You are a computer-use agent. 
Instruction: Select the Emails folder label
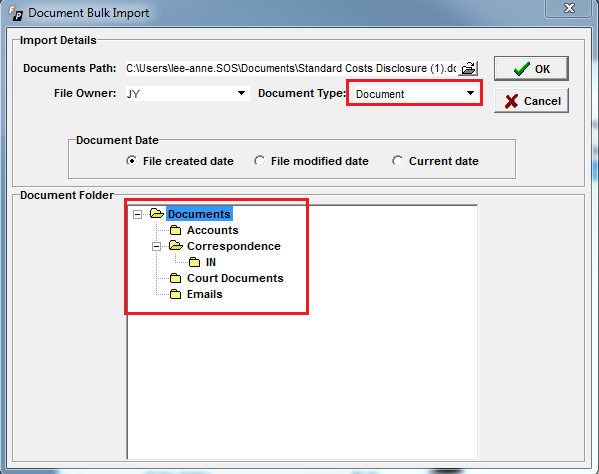click(x=204, y=294)
